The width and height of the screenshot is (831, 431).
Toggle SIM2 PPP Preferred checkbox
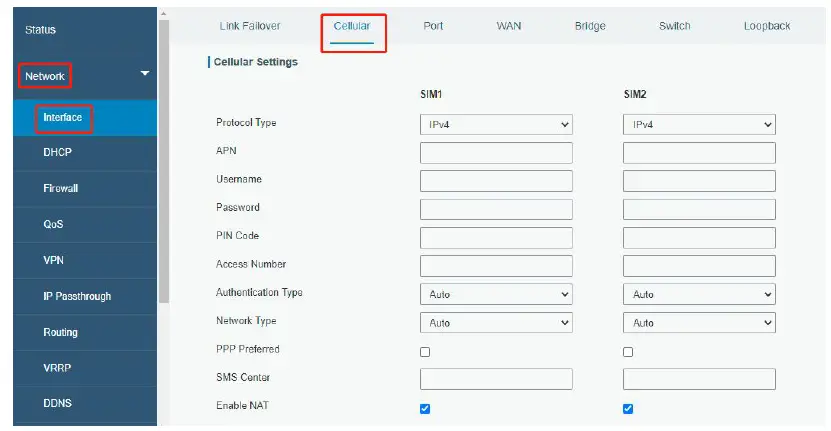(x=628, y=352)
